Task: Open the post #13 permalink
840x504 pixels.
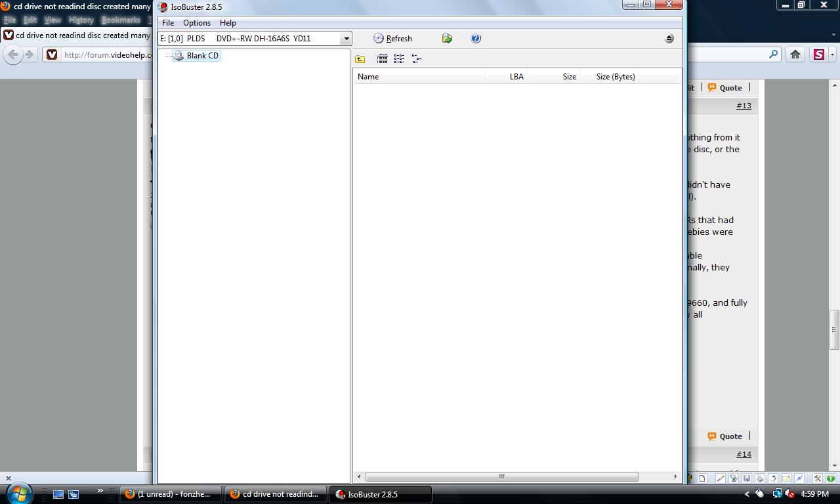Action: 744,106
